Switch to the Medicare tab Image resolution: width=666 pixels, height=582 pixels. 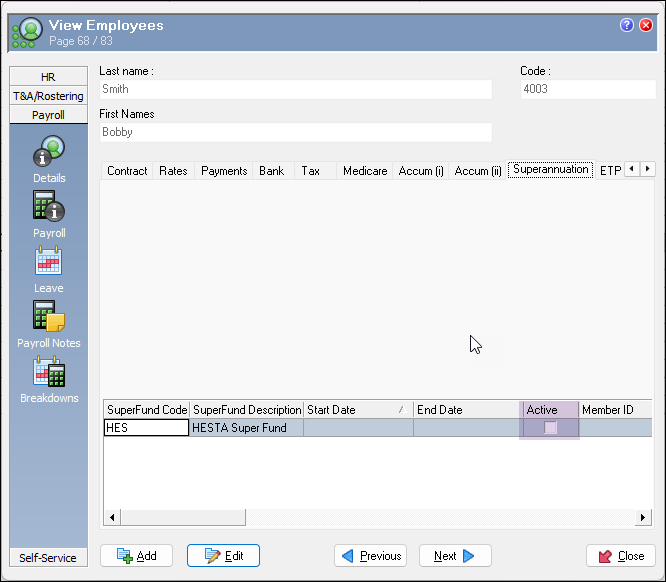[x=365, y=171]
